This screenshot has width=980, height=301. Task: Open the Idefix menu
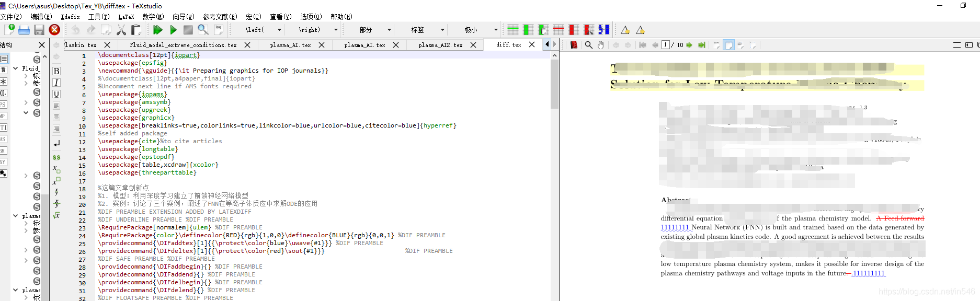70,17
